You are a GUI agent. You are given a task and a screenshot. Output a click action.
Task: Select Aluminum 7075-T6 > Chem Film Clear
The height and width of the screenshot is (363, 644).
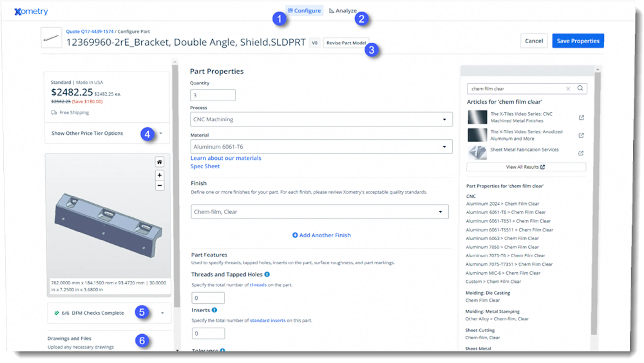pyautogui.click(x=505, y=256)
